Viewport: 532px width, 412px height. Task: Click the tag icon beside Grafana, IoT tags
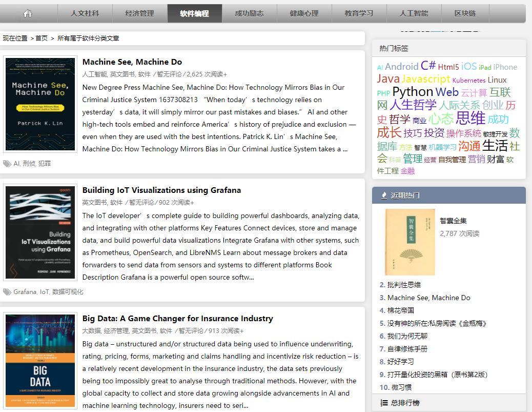(x=7, y=292)
